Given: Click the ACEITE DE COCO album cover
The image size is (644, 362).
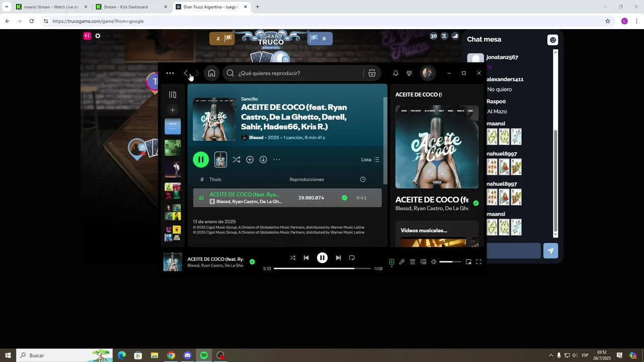Looking at the screenshot, I should [214, 119].
